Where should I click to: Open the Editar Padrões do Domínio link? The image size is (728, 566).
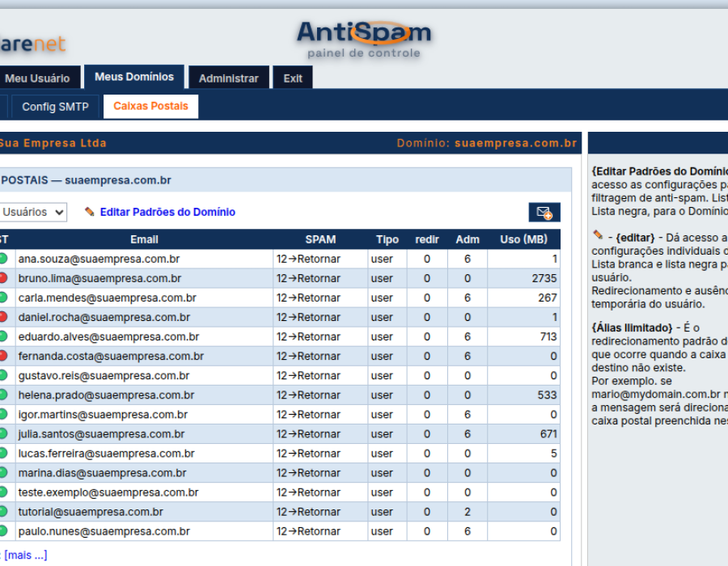[x=167, y=212]
